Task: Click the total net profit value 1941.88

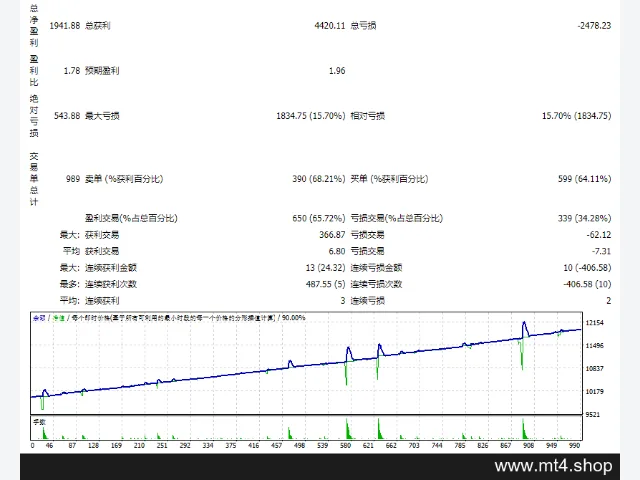Action: tap(64, 26)
